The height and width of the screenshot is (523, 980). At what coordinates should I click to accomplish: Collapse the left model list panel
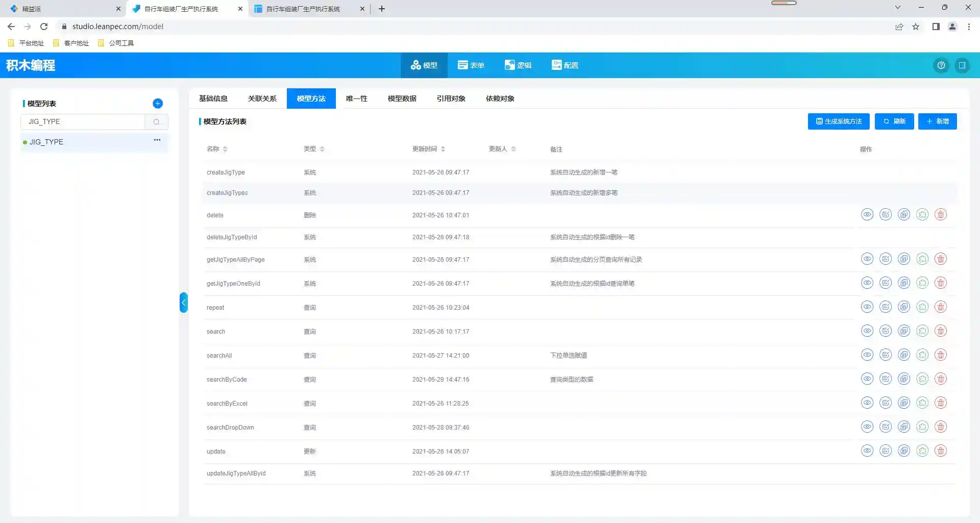(183, 303)
